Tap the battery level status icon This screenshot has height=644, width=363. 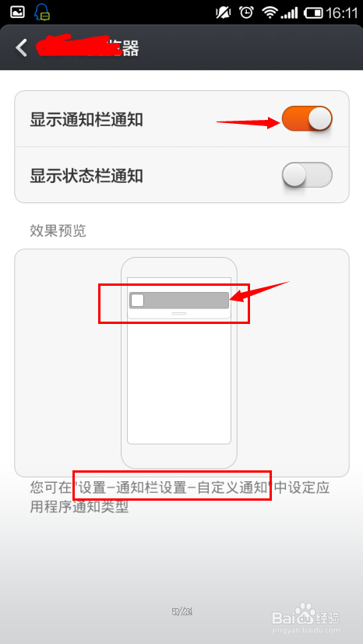click(x=313, y=13)
